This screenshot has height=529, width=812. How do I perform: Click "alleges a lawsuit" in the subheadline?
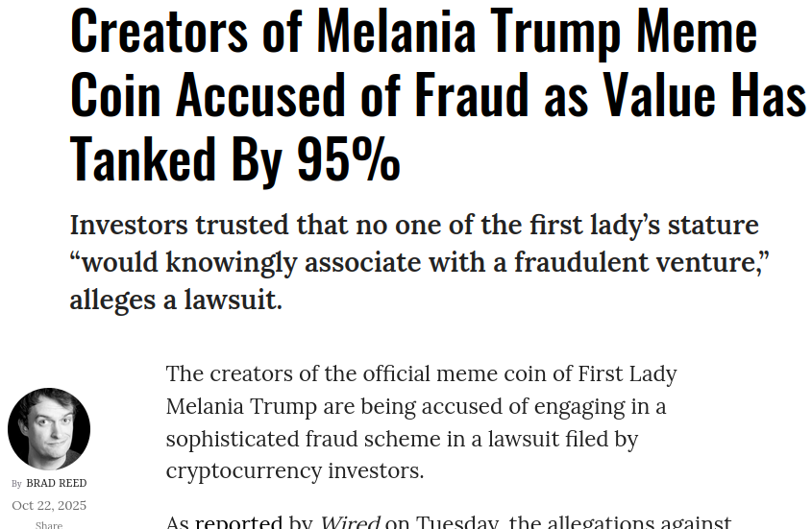[x=175, y=300]
